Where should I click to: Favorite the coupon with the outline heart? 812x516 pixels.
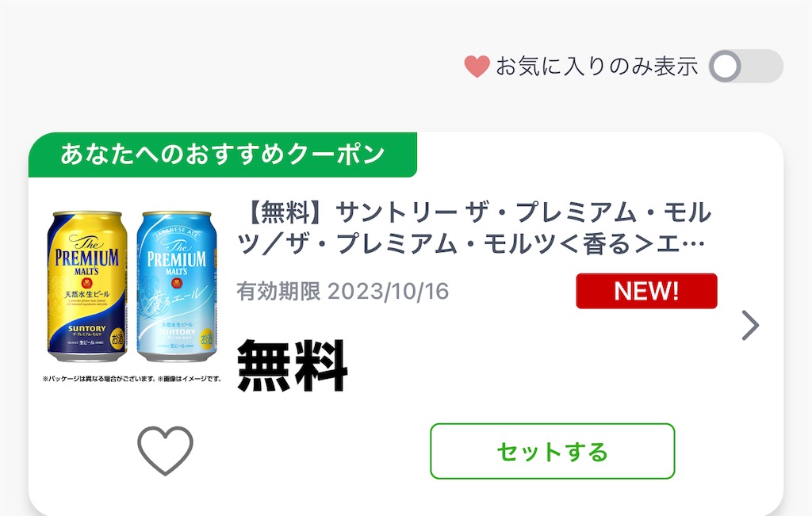click(165, 450)
